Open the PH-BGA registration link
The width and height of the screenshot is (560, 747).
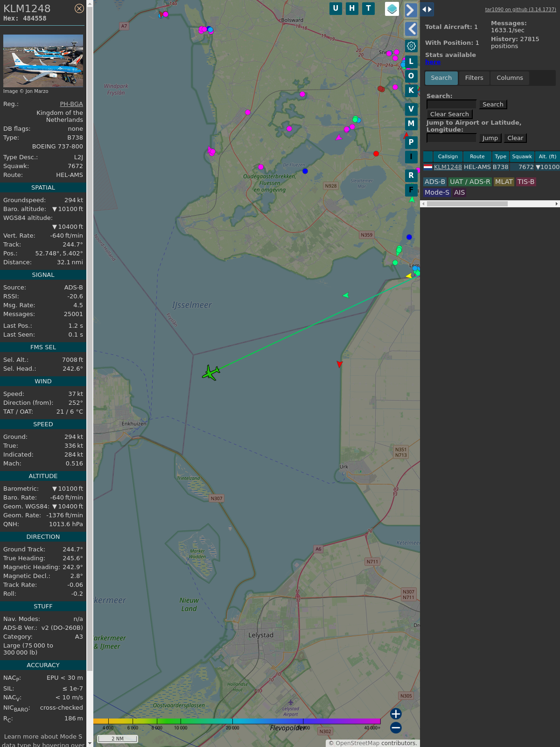click(x=71, y=104)
